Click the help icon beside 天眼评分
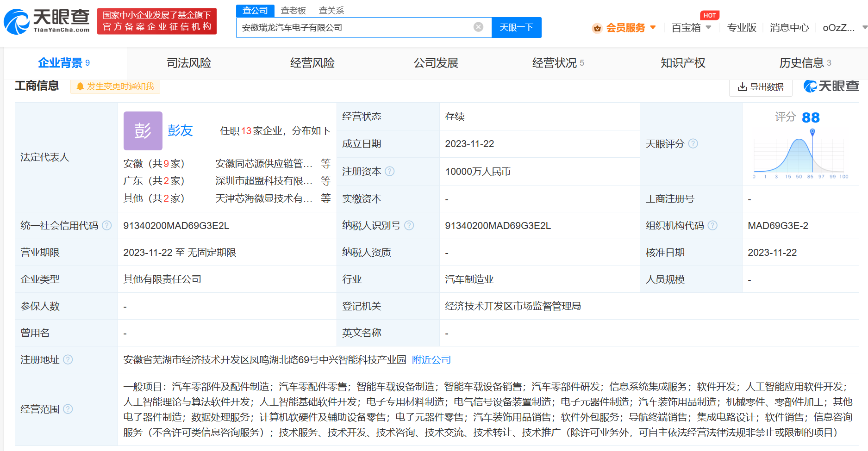 [693, 144]
